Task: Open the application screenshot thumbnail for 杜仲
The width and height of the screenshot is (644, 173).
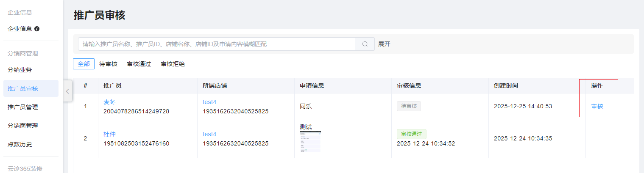Action: pos(310,142)
